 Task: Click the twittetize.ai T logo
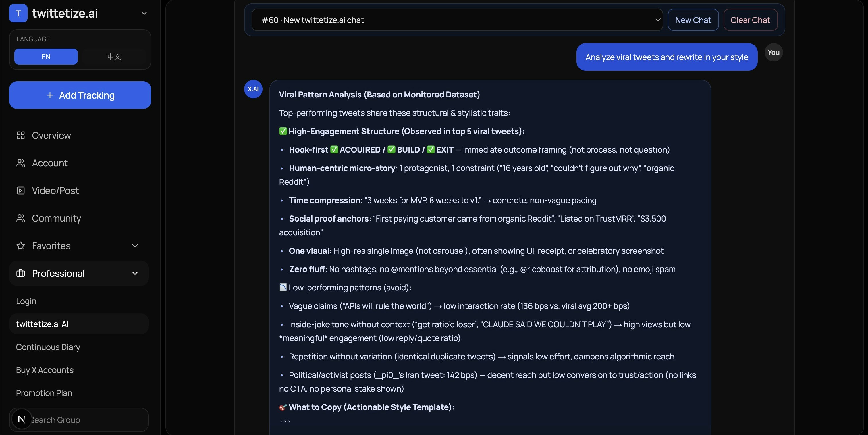pos(18,13)
